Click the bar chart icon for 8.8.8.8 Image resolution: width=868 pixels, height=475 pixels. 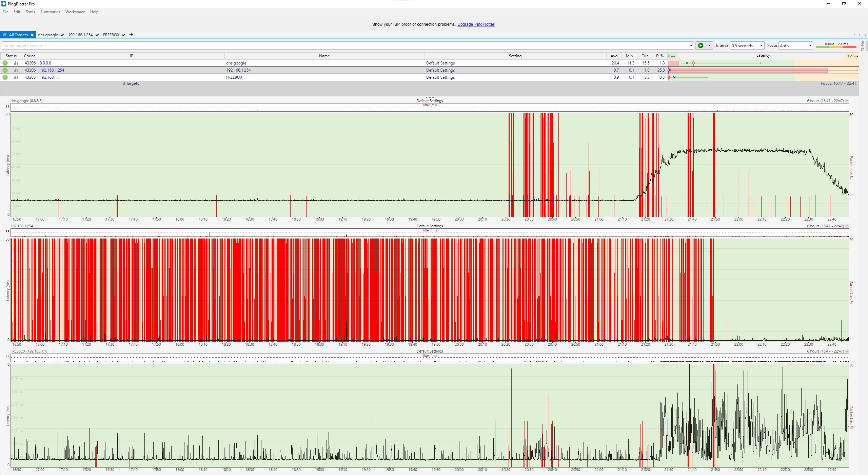(16, 63)
